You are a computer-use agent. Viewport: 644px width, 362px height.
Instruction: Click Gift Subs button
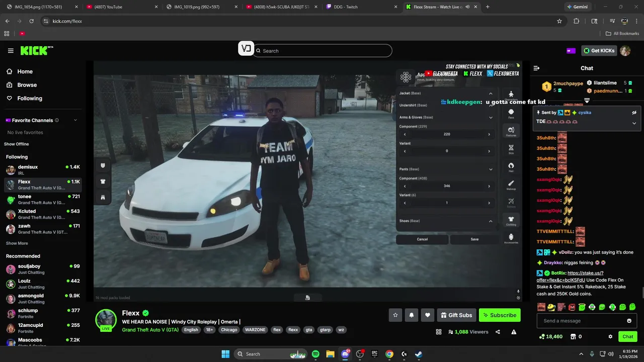[x=457, y=315]
